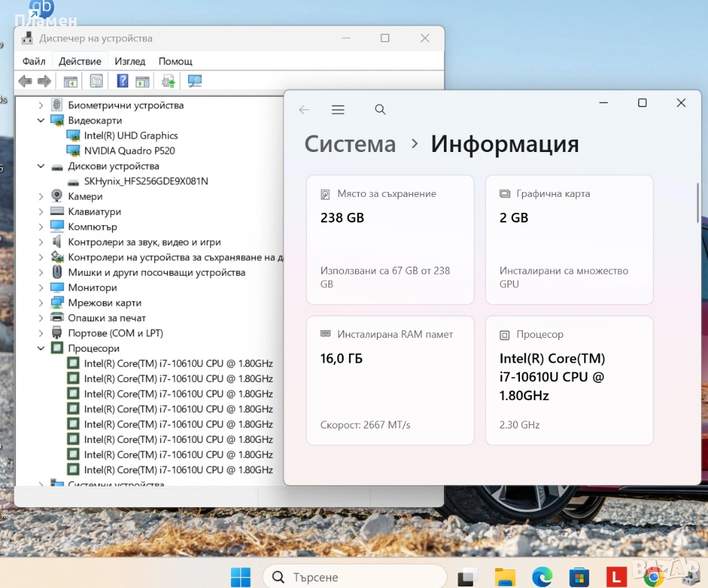Open the Действие menu
The height and width of the screenshot is (588, 708).
[x=80, y=61]
